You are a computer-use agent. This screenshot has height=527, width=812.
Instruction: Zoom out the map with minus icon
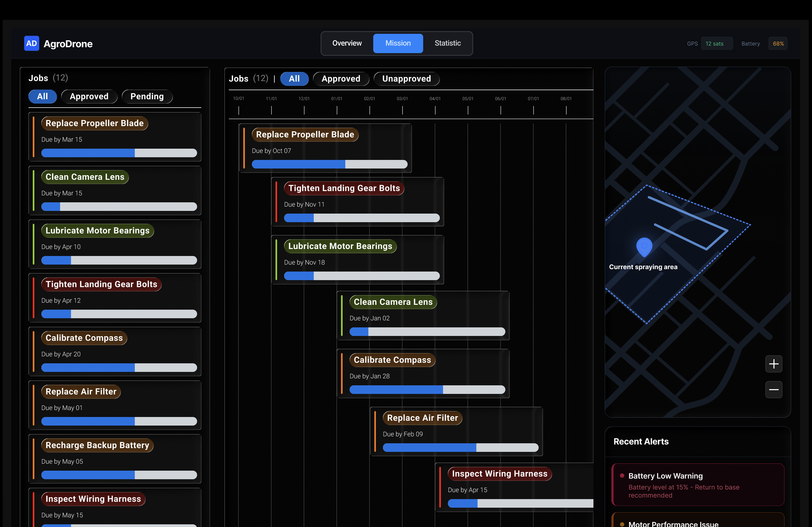773,390
